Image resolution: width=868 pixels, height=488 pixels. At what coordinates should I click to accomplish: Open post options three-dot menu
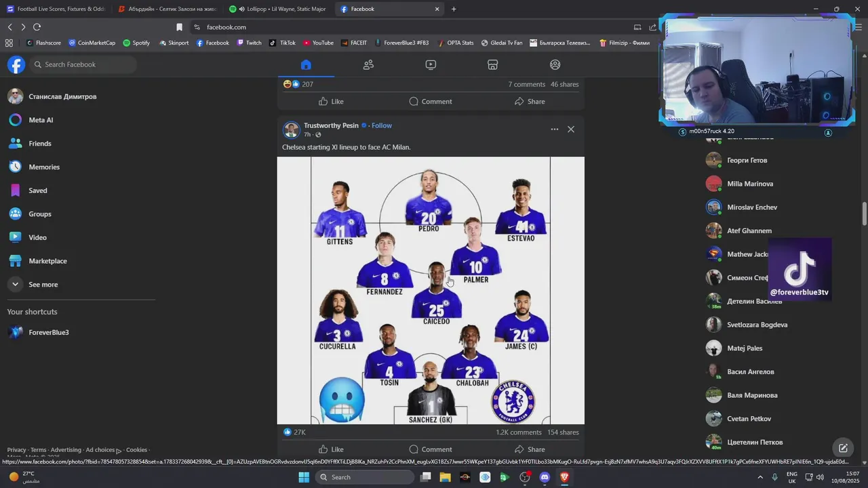click(555, 129)
